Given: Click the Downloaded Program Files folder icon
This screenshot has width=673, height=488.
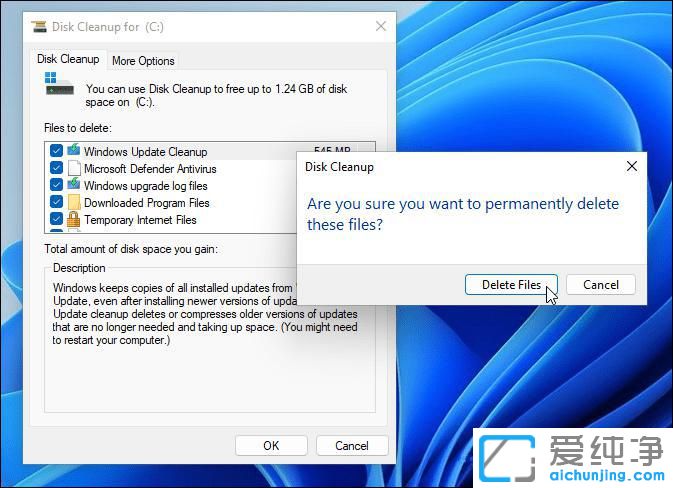Looking at the screenshot, I should [74, 202].
